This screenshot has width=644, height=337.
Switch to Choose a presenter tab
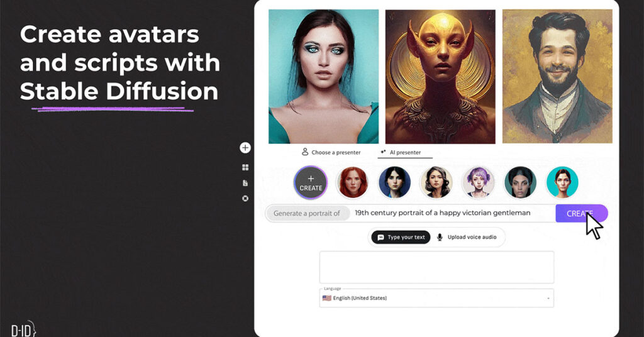(331, 152)
